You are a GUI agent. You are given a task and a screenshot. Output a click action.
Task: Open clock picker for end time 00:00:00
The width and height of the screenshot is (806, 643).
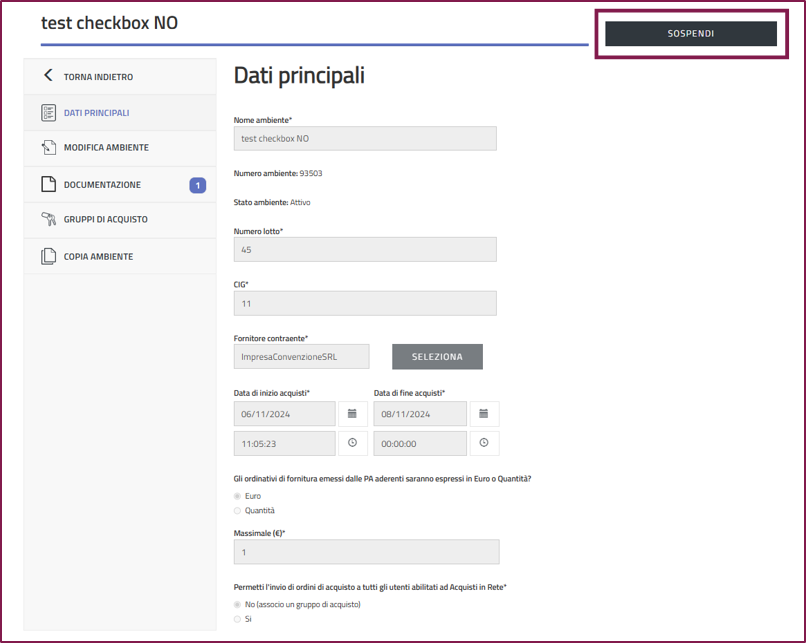tap(484, 443)
